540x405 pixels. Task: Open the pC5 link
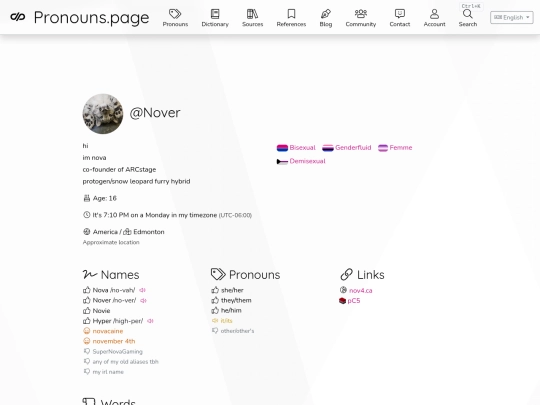[354, 301]
